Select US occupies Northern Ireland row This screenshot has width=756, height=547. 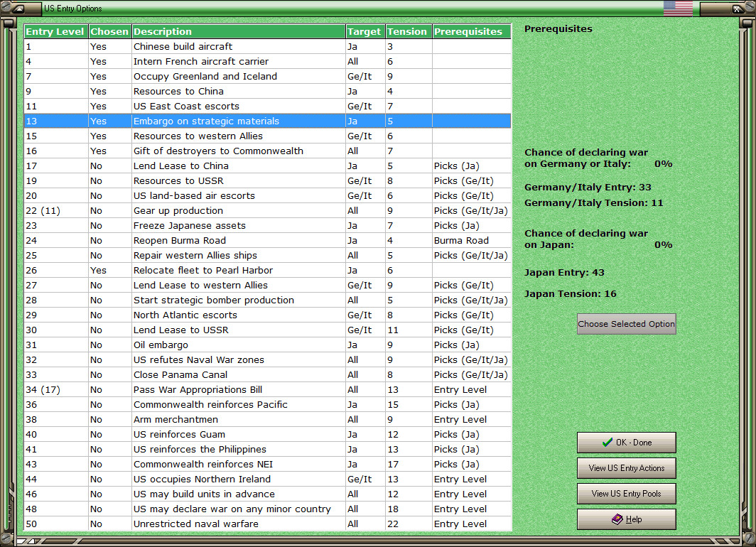(268, 480)
